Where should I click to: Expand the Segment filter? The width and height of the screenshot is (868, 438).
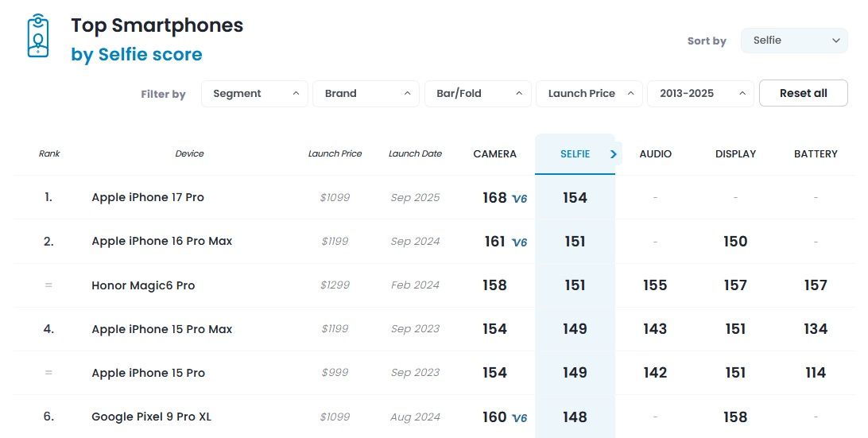pos(254,94)
